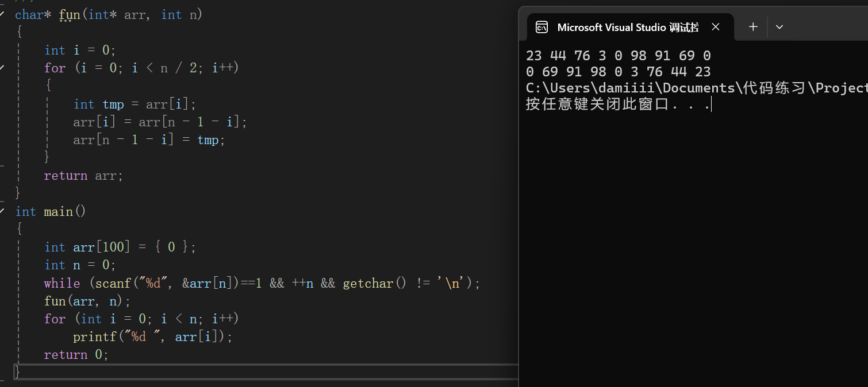868x387 pixels.
Task: Click the 'fun(arr, n);' call in main
Action: click(87, 301)
